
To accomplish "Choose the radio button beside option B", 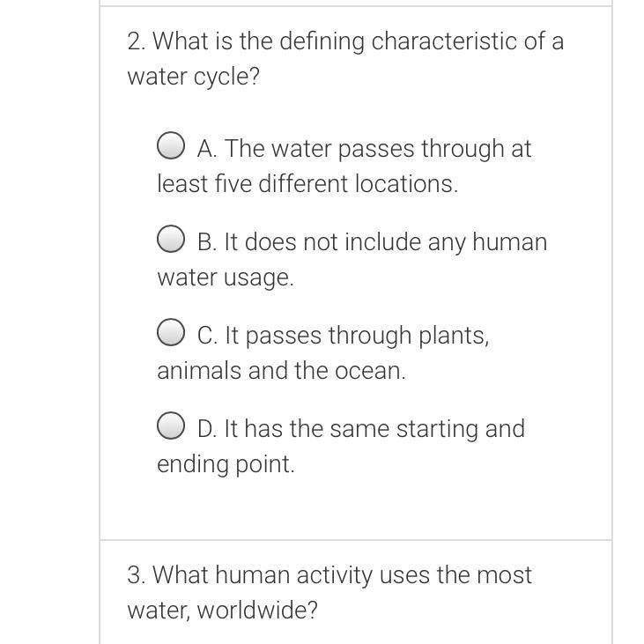I will pyautogui.click(x=171, y=240).
